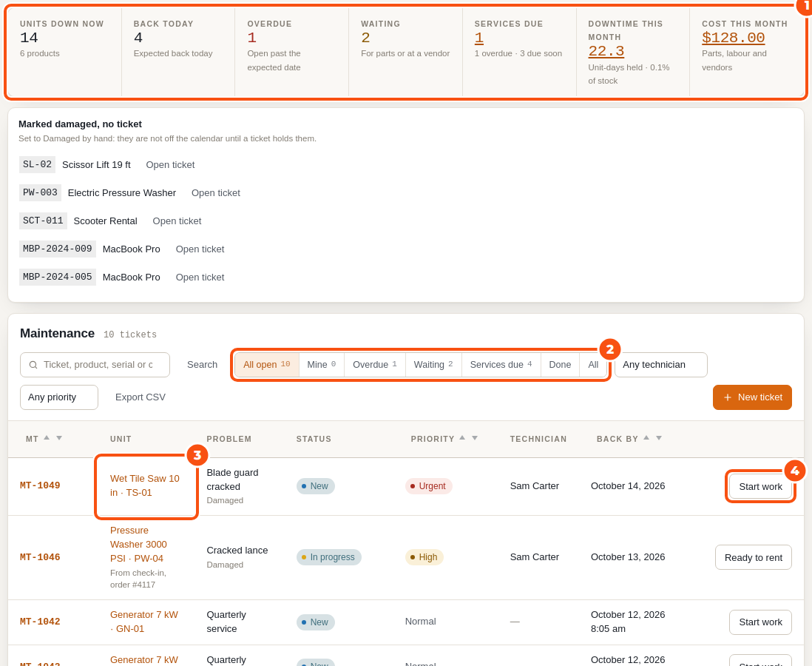Sort the Priority column descending
The image size is (812, 666).
click(475, 438)
